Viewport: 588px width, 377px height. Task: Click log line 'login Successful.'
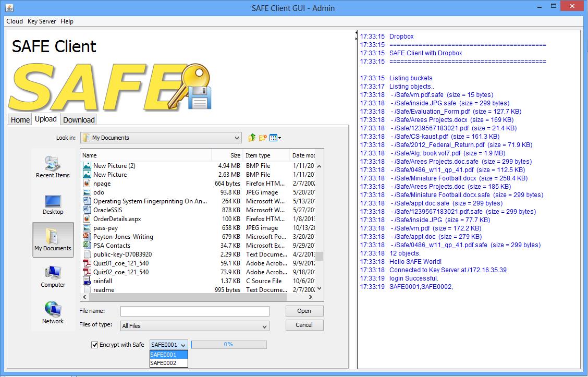pyautogui.click(x=399, y=278)
